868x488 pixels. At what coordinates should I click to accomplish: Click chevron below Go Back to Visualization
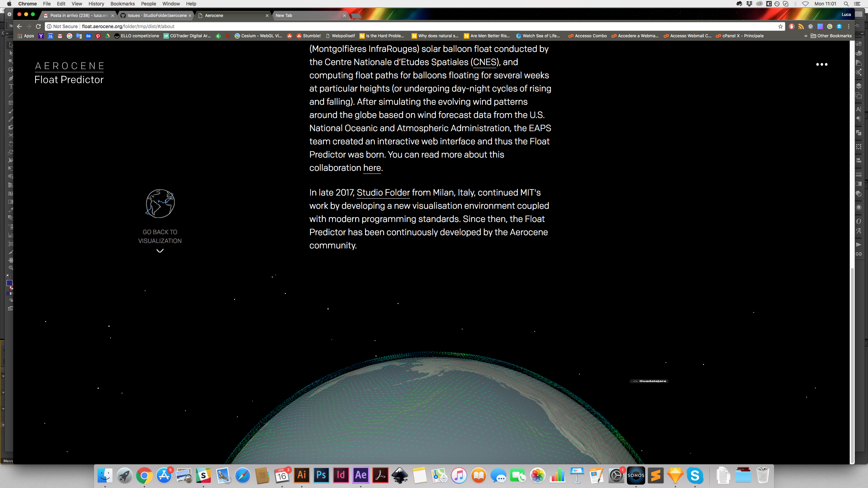coord(160,251)
